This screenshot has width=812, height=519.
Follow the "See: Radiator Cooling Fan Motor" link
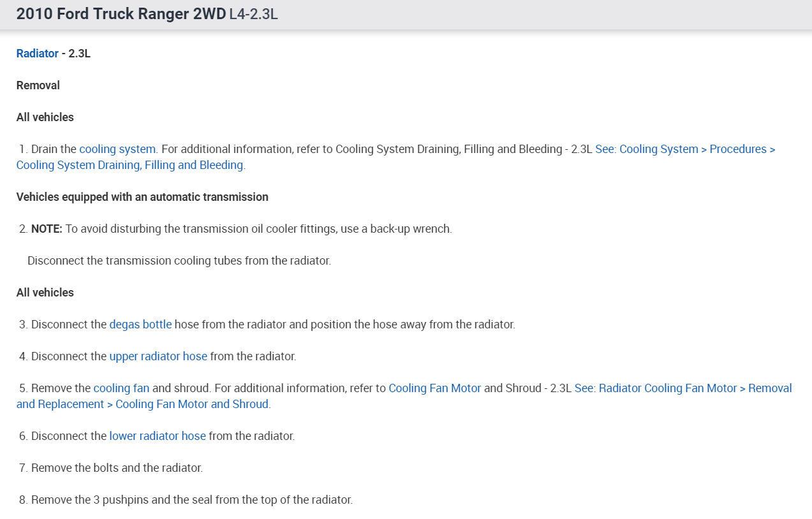point(683,388)
